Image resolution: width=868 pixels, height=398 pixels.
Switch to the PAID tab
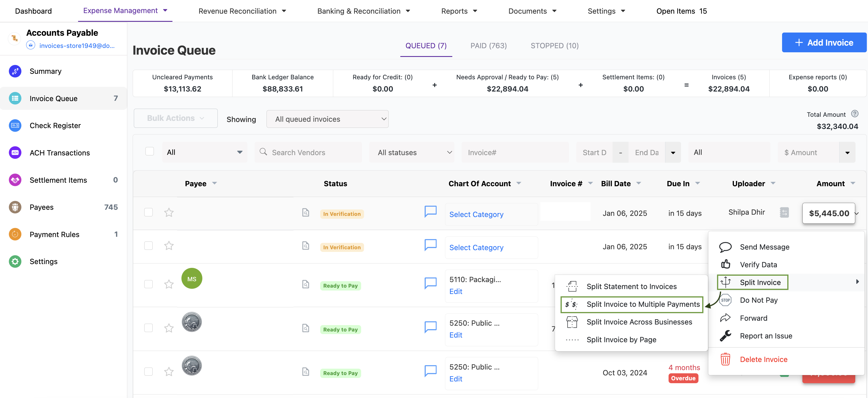pos(488,46)
